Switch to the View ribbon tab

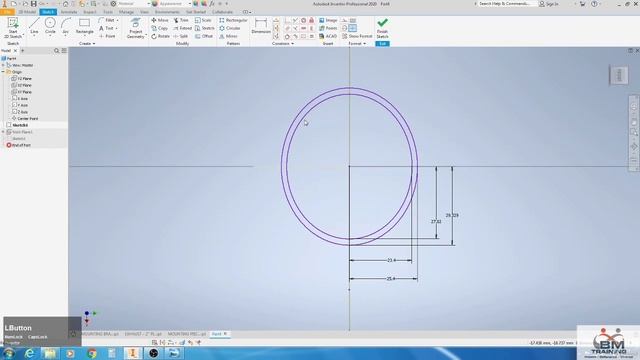[x=144, y=12]
